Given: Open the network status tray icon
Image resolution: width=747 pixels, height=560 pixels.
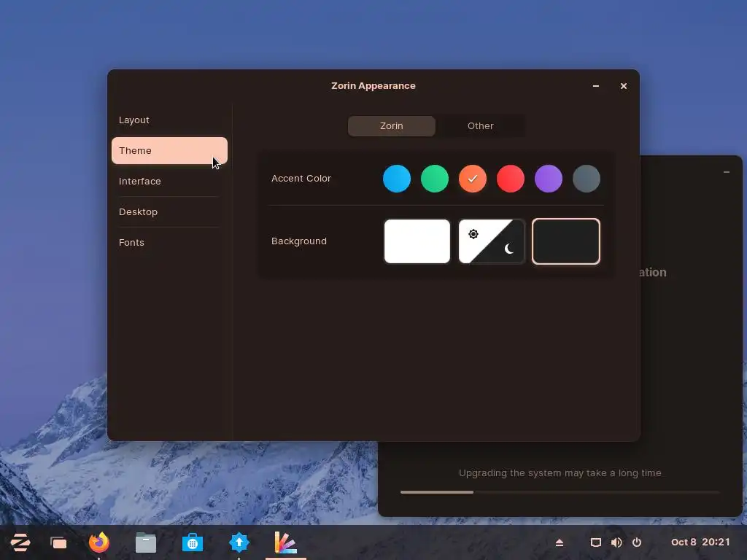Looking at the screenshot, I should tap(595, 542).
